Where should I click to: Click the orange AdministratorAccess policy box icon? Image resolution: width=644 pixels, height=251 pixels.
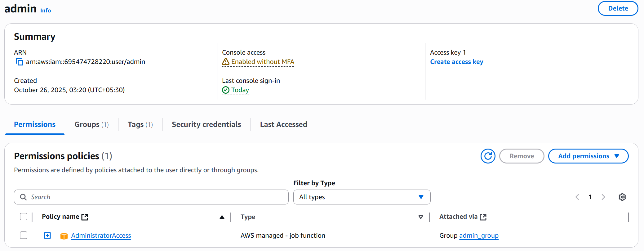64,236
